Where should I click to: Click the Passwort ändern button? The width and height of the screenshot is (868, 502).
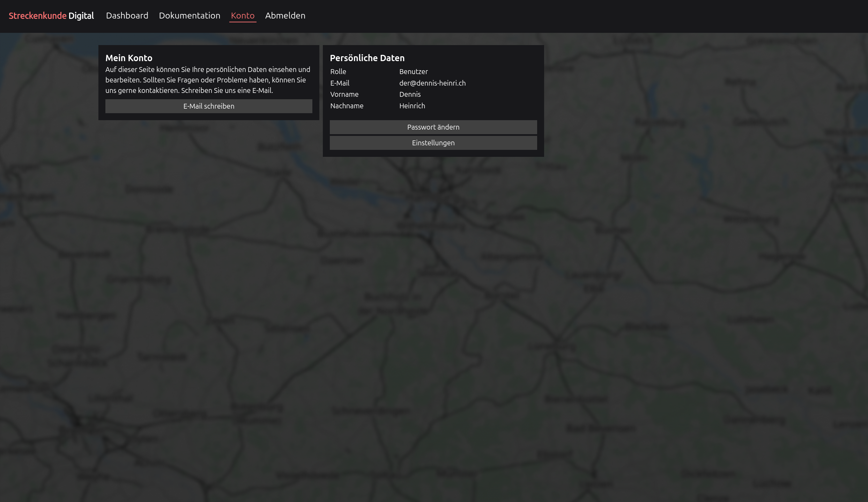(x=433, y=127)
